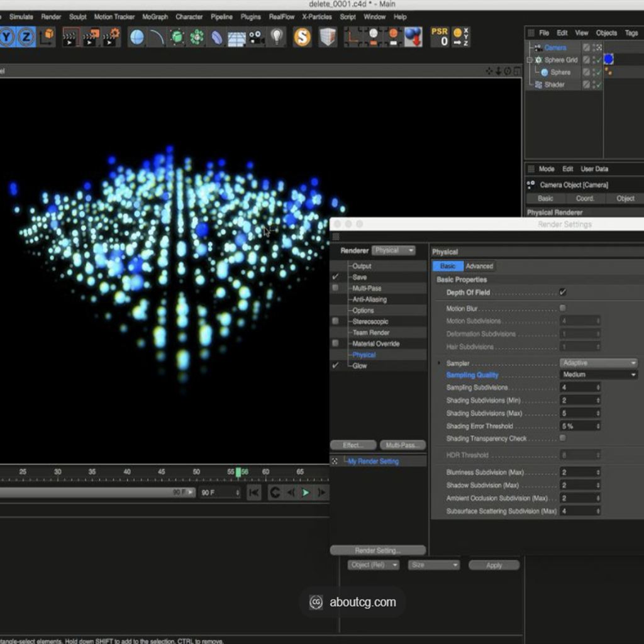Disable the Depth Of Field checkbox
Screen dimensions: 644x644
[562, 292]
